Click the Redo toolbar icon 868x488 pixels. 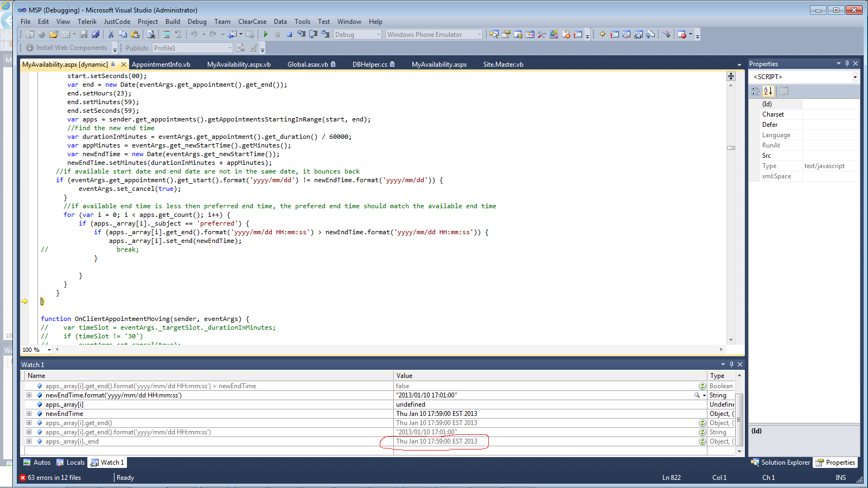coord(212,34)
